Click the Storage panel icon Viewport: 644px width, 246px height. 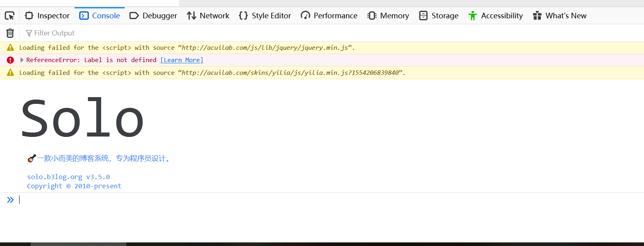click(423, 16)
